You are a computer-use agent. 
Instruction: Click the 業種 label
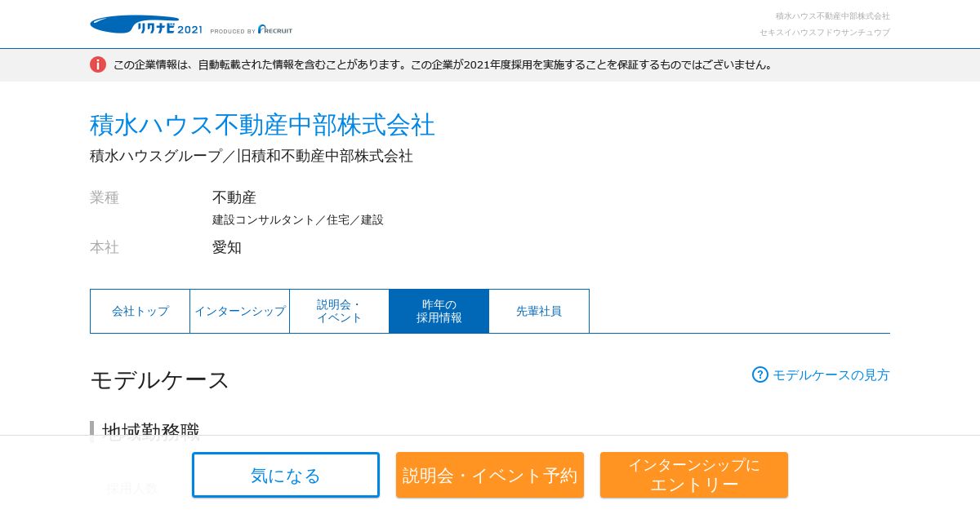[x=105, y=197]
